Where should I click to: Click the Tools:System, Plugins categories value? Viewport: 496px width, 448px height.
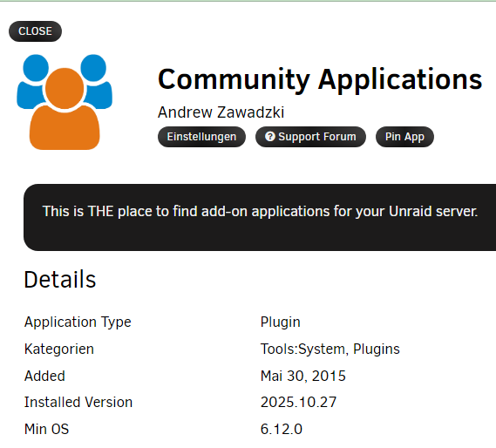tap(330, 349)
